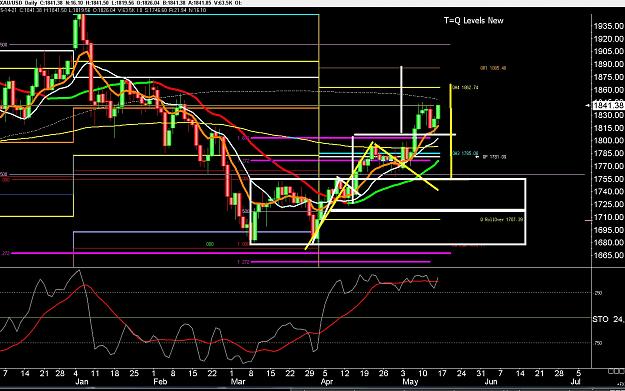Click the 1665.00 price axis label

pos(609,255)
